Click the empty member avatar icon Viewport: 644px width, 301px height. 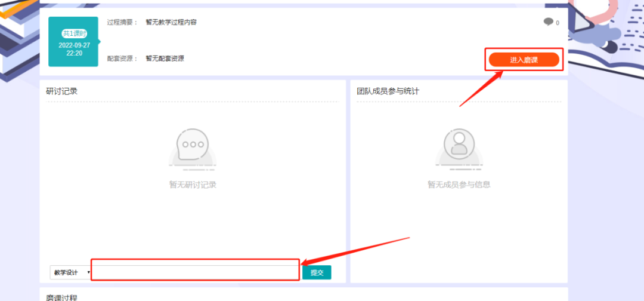click(459, 149)
